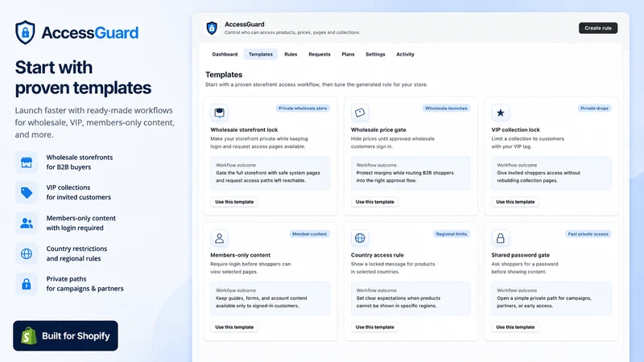Image resolution: width=644 pixels, height=362 pixels.
Task: Click the Country access rule card title
Action: click(x=377, y=255)
